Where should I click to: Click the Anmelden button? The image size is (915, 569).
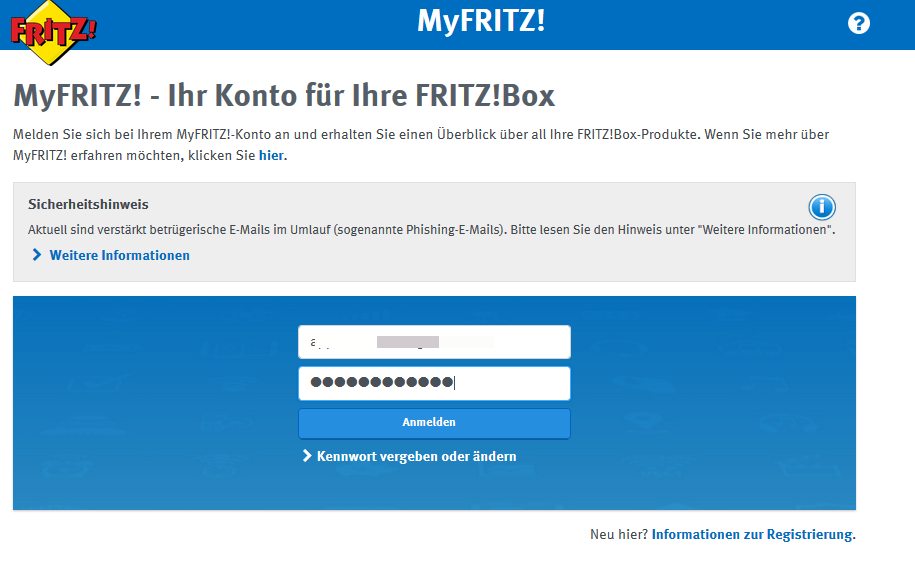click(434, 423)
